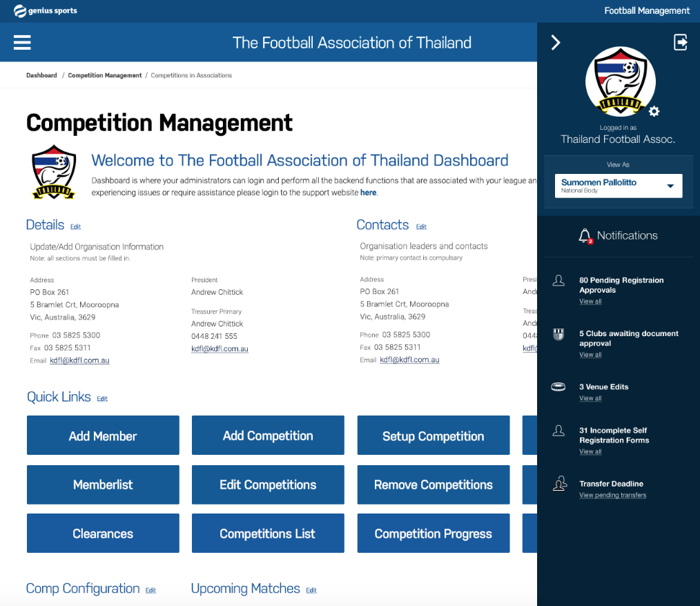The width and height of the screenshot is (700, 606).
Task: Open View pending transfers link
Action: [612, 495]
